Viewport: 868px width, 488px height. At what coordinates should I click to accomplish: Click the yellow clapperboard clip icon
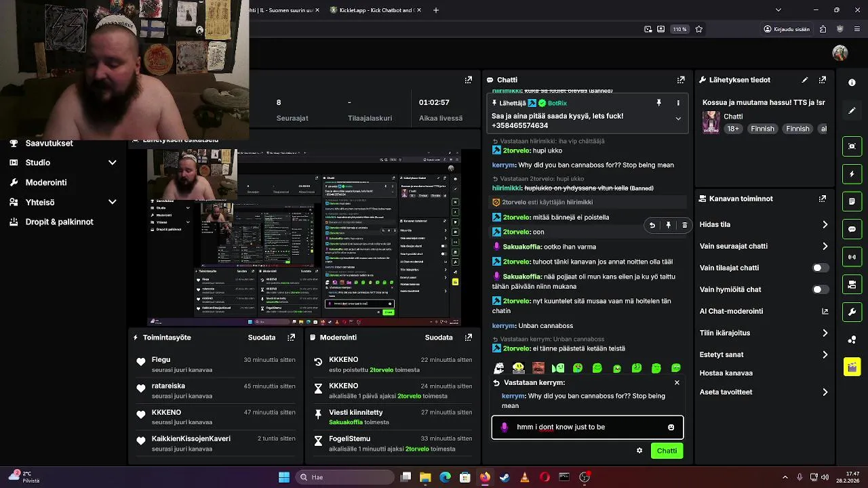pyautogui.click(x=852, y=367)
